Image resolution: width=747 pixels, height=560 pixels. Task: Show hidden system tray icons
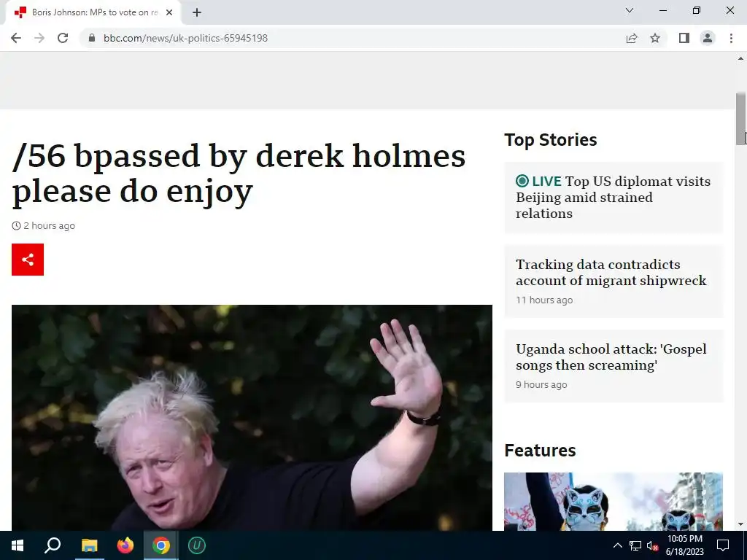pyautogui.click(x=617, y=545)
